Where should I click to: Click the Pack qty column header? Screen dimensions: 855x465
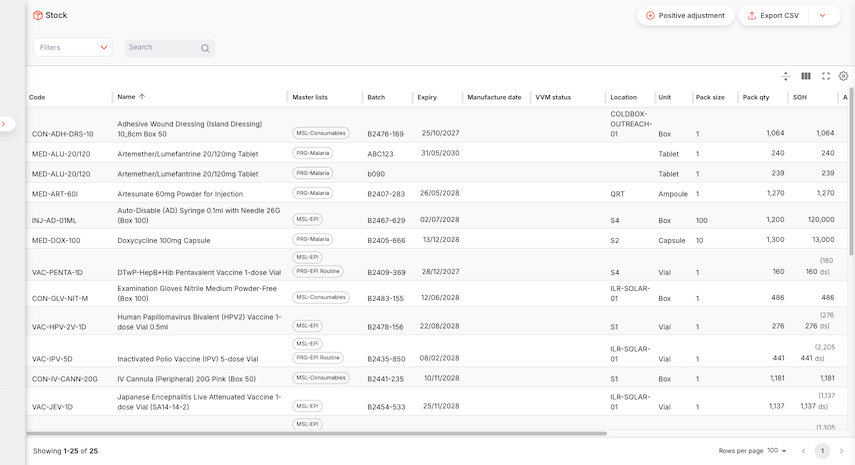(x=756, y=97)
